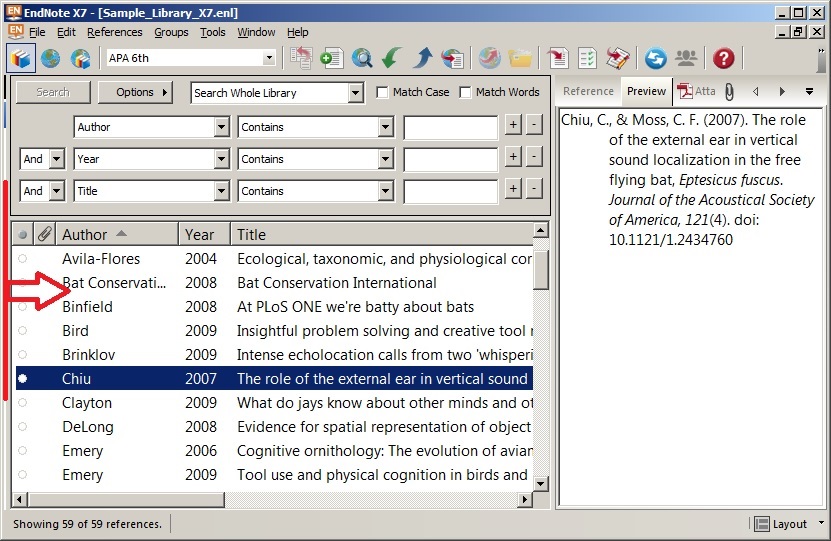Switch to the Reference tab
The height and width of the screenshot is (541, 831).
588,91
